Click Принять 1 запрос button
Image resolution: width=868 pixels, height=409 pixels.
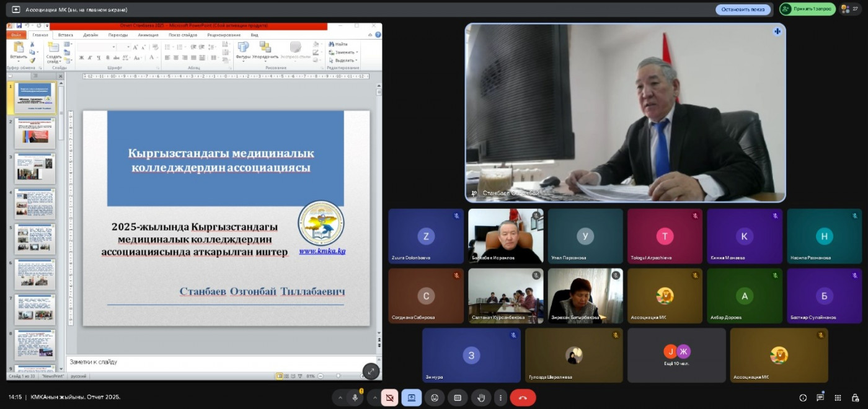807,9
